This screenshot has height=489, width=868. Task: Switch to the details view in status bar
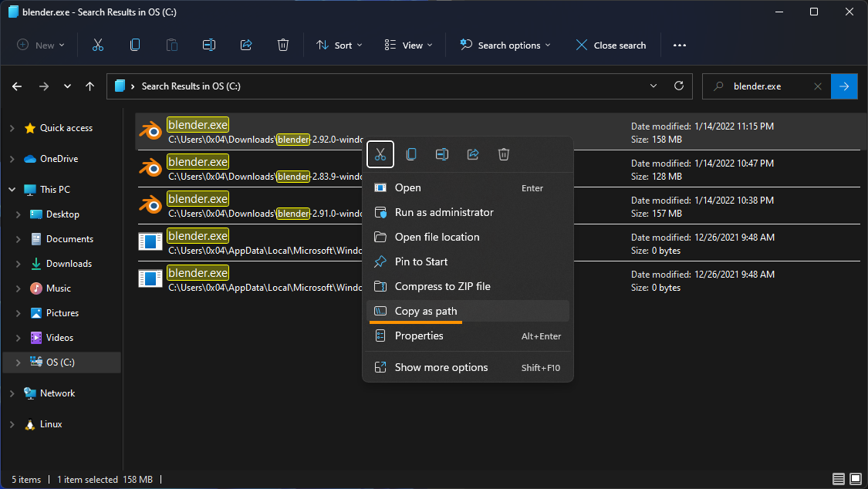coord(839,479)
